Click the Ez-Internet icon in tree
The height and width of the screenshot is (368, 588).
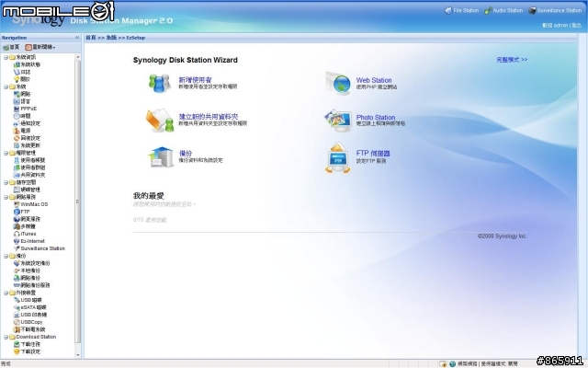[17, 241]
